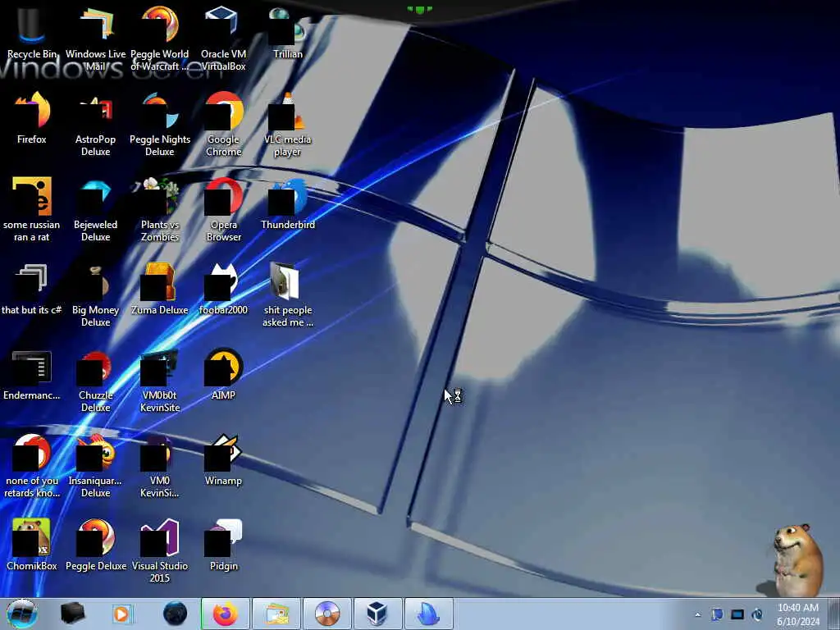Click the dark globe icon on taskbar
Image resolution: width=840 pixels, height=630 pixels.
[x=176, y=614]
